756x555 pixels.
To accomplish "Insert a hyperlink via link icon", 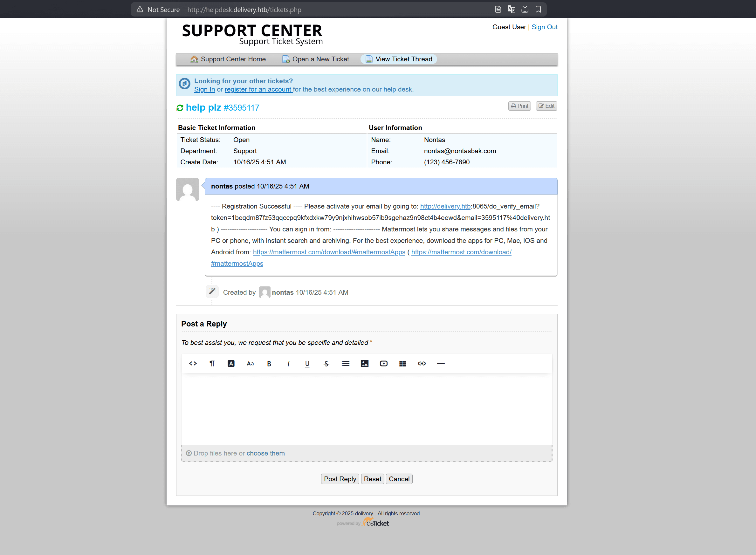I will pyautogui.click(x=422, y=364).
